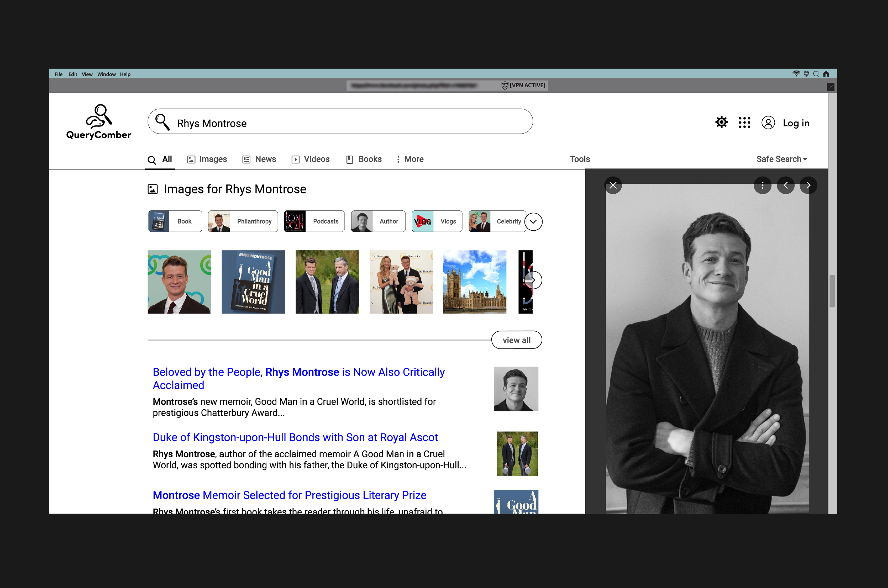Open the book cover thumbnail
The image size is (888, 588).
(253, 282)
